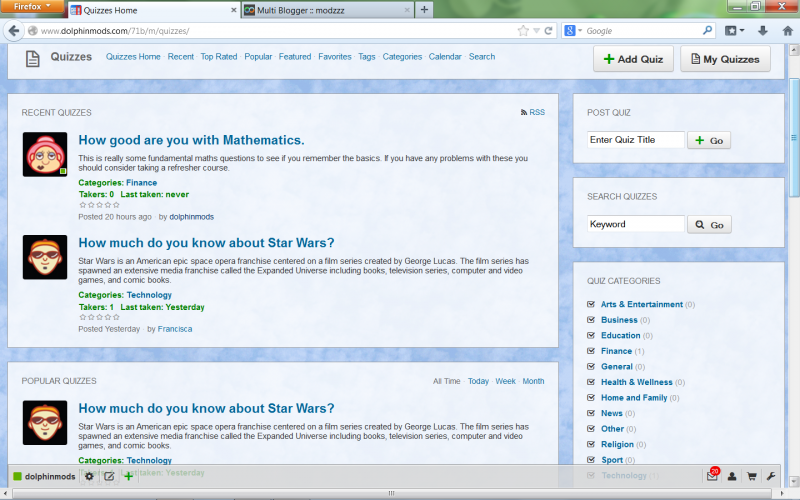The width and height of the screenshot is (800, 500).
Task: Click Francisca's avatar in Recent Quizzes
Action: click(x=45, y=257)
